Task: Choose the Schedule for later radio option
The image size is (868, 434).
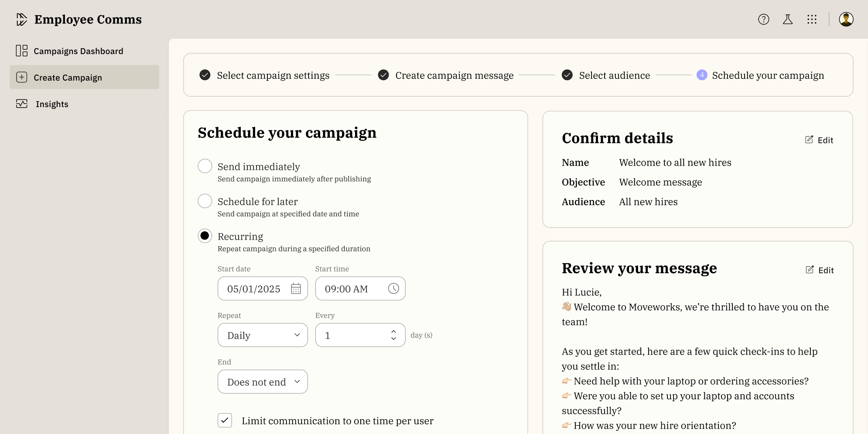Action: pyautogui.click(x=205, y=201)
